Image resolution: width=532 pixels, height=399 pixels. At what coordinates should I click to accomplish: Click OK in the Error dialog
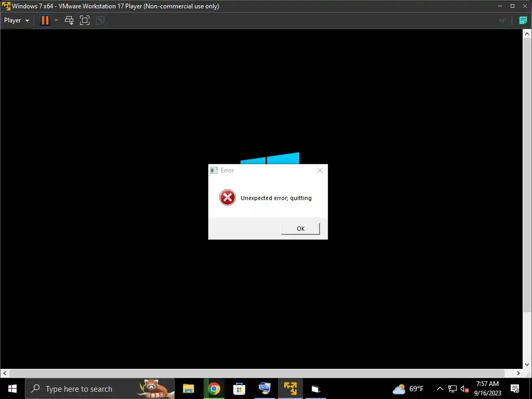point(301,229)
